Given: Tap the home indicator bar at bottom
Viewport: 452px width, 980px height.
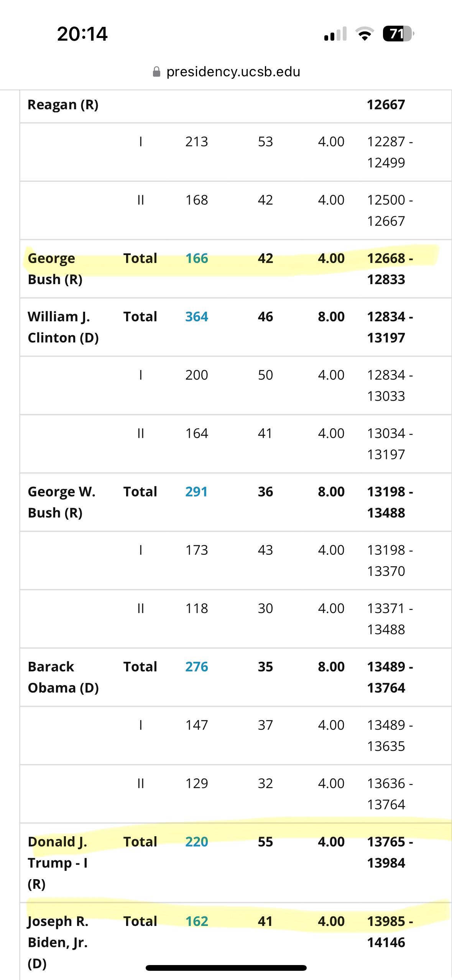Looking at the screenshot, I should (x=226, y=968).
